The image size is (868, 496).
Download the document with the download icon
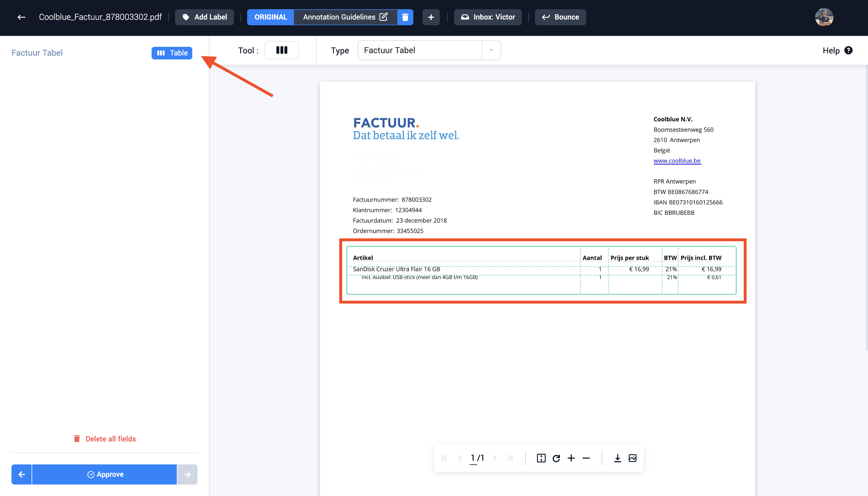(617, 458)
